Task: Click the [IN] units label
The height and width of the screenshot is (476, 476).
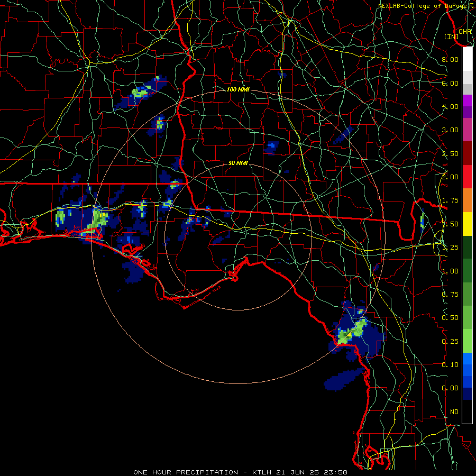Action: pyautogui.click(x=452, y=36)
